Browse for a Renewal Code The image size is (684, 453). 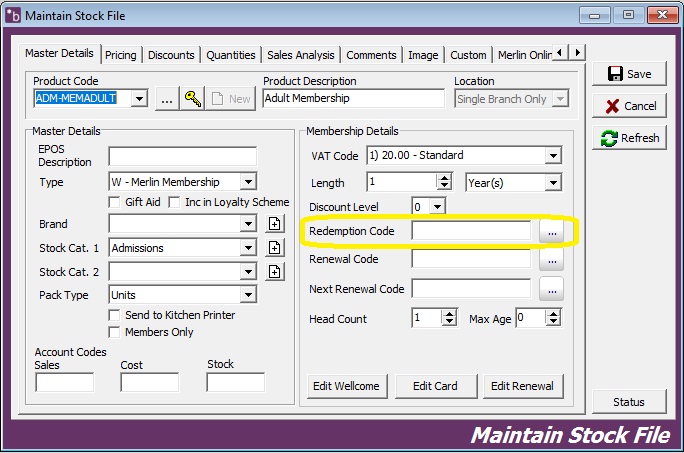tap(551, 260)
